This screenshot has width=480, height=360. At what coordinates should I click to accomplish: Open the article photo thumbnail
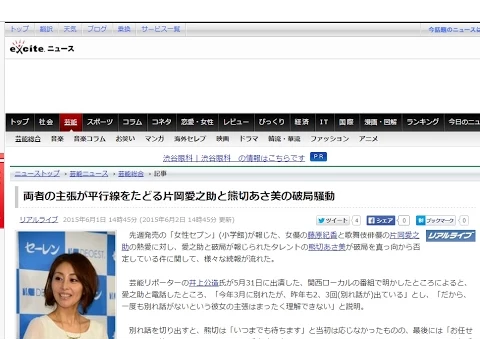(x=67, y=285)
